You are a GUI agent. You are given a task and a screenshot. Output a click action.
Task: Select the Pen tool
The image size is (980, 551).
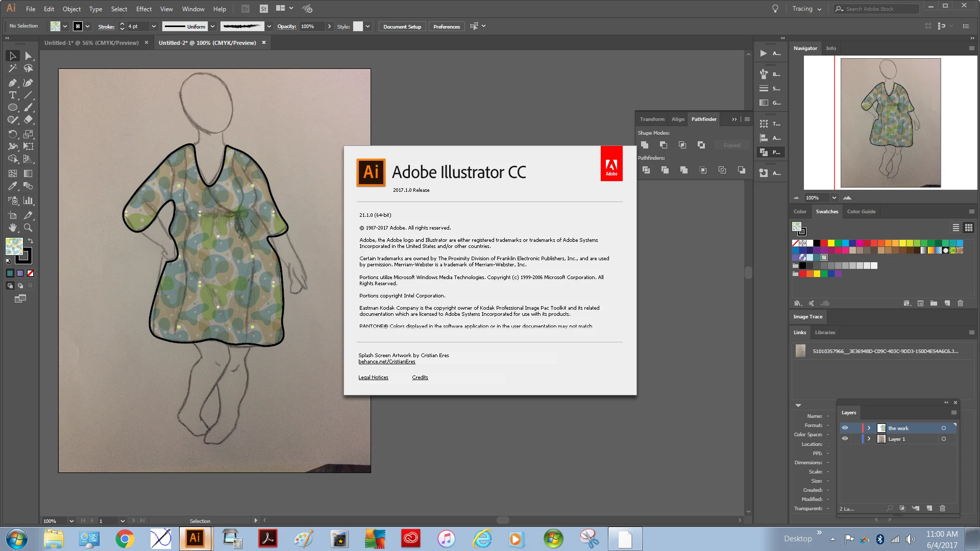click(13, 83)
